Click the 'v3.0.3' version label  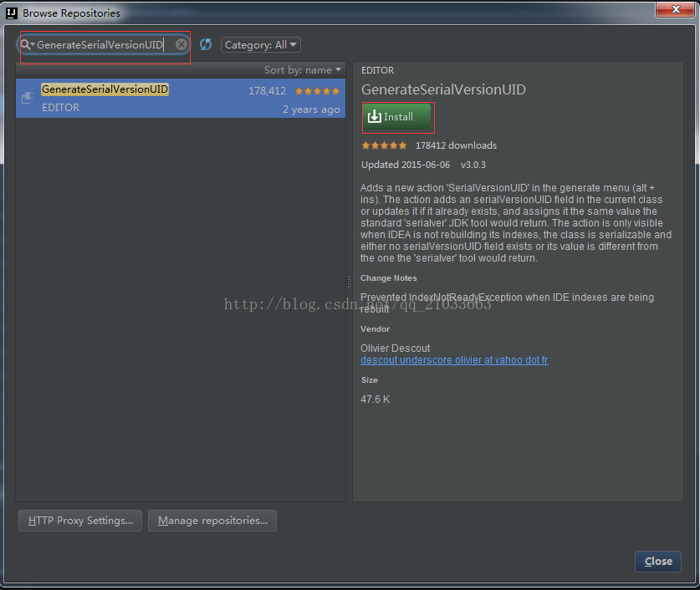(473, 165)
